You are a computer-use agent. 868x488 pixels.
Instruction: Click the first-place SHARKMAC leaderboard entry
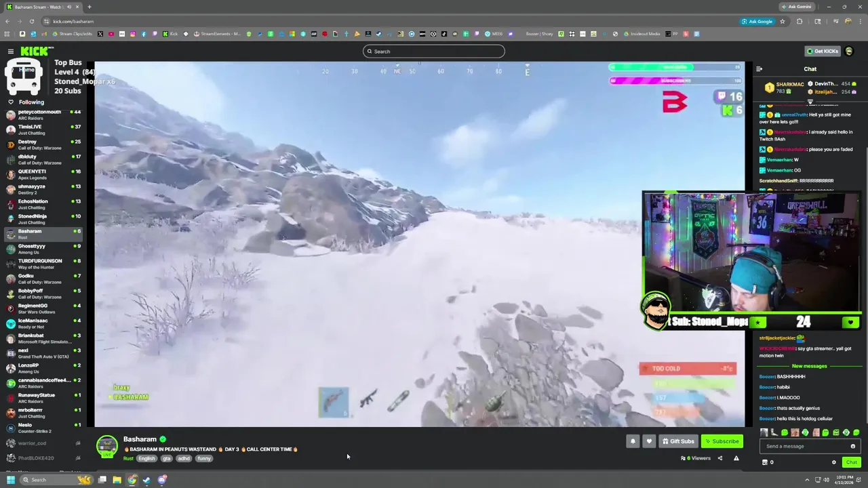[x=784, y=87]
